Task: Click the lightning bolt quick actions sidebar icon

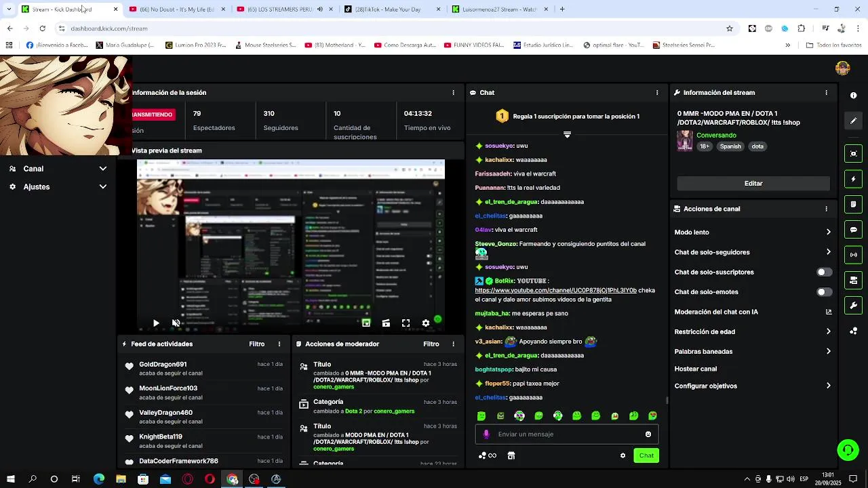Action: (x=854, y=179)
